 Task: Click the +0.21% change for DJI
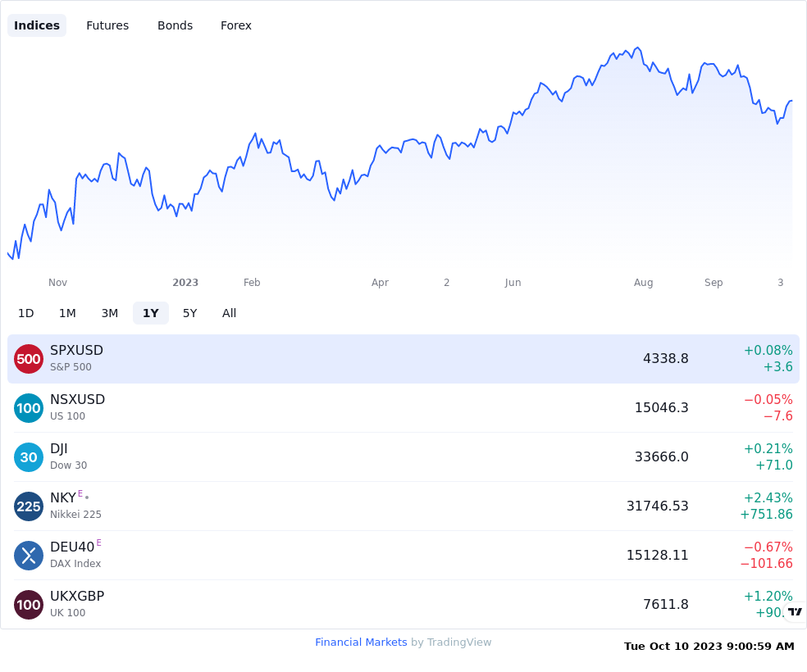[768, 449]
